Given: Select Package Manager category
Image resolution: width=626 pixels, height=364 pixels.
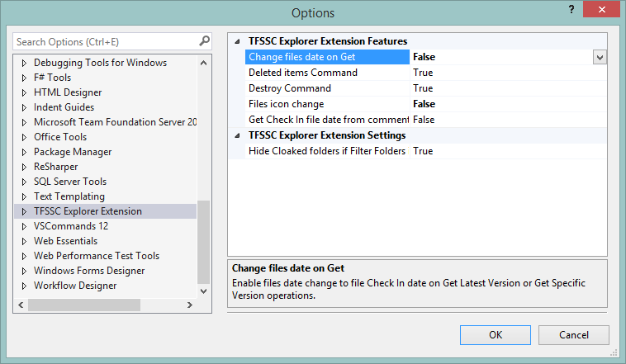Looking at the screenshot, I should coord(73,152).
